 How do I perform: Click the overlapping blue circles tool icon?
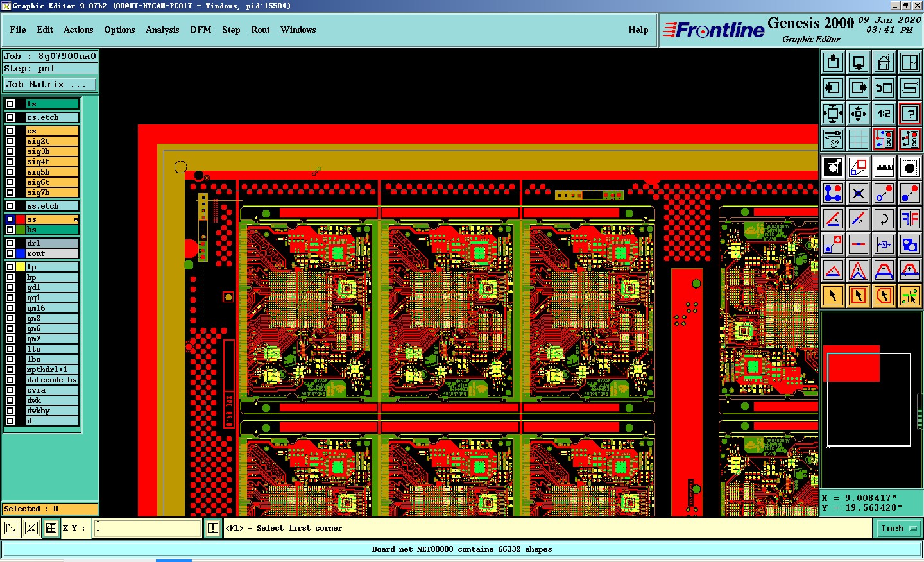click(x=910, y=244)
